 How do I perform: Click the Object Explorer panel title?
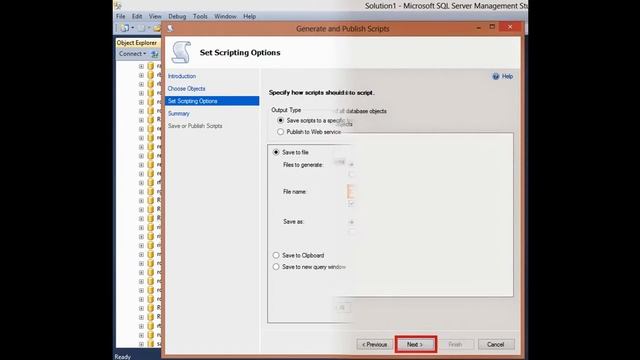pyautogui.click(x=137, y=42)
